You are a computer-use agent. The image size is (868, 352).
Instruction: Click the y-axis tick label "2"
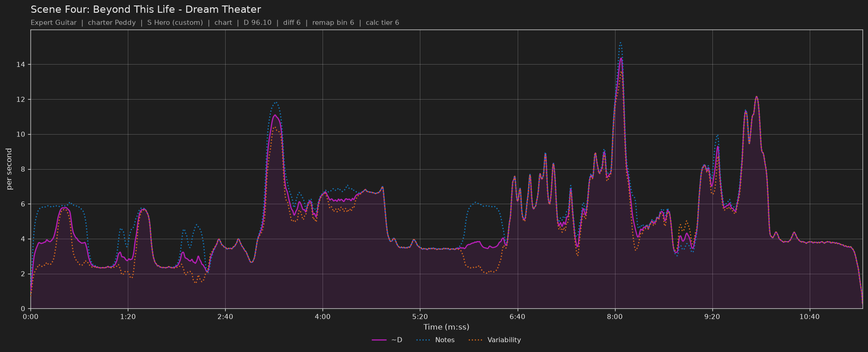click(x=24, y=274)
